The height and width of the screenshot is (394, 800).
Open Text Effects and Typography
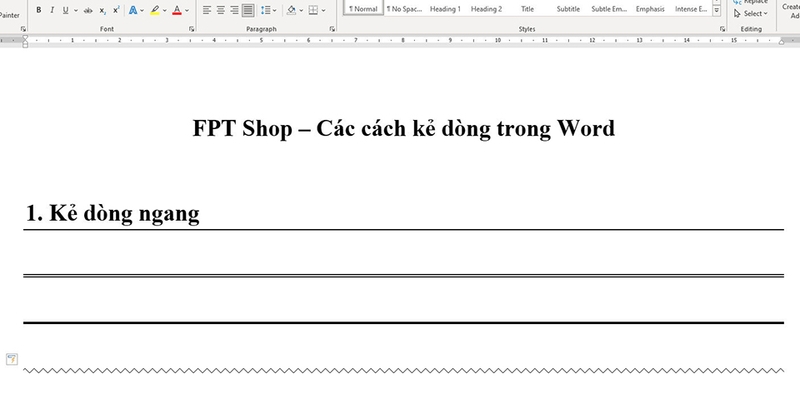[133, 10]
